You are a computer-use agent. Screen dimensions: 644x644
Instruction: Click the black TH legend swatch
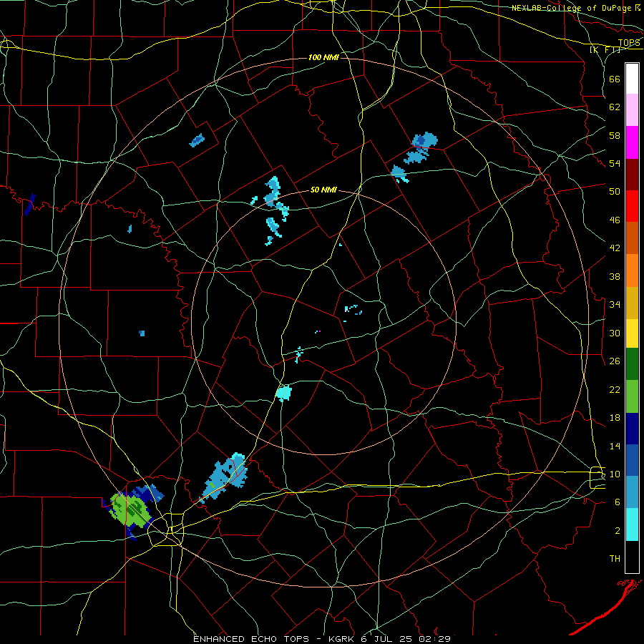coord(632,557)
